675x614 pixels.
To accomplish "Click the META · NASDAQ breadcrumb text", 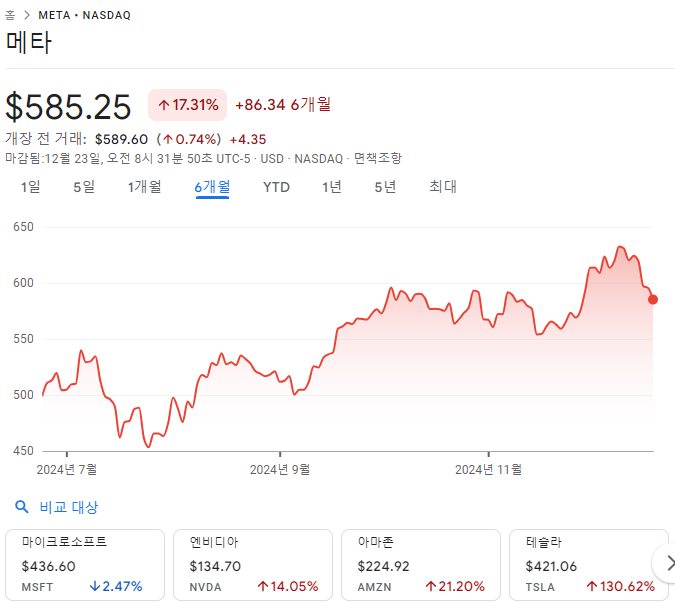I will (84, 15).
